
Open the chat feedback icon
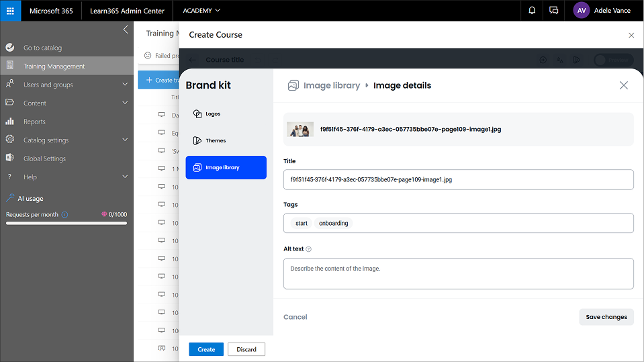click(x=553, y=11)
